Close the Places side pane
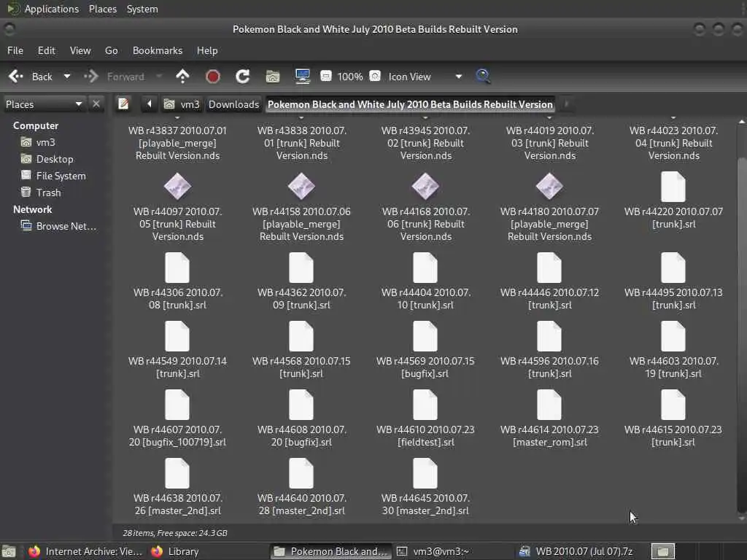This screenshot has height=560, width=747. [x=96, y=104]
